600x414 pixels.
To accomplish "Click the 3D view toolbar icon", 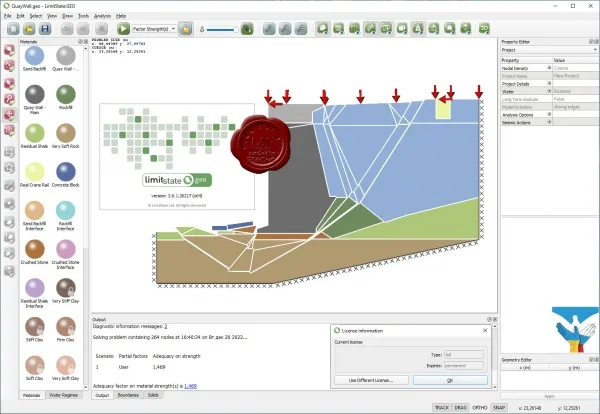I will (x=484, y=29).
